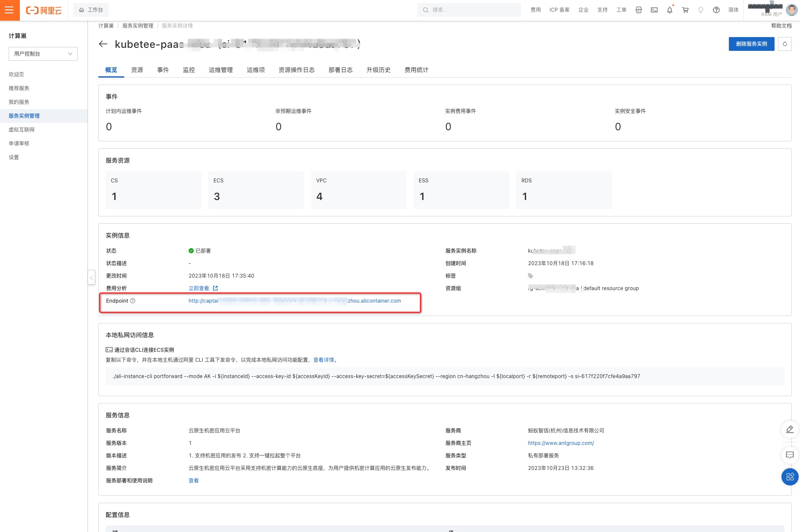
Task: Click the floating feedback chat icon
Action: [x=790, y=455]
